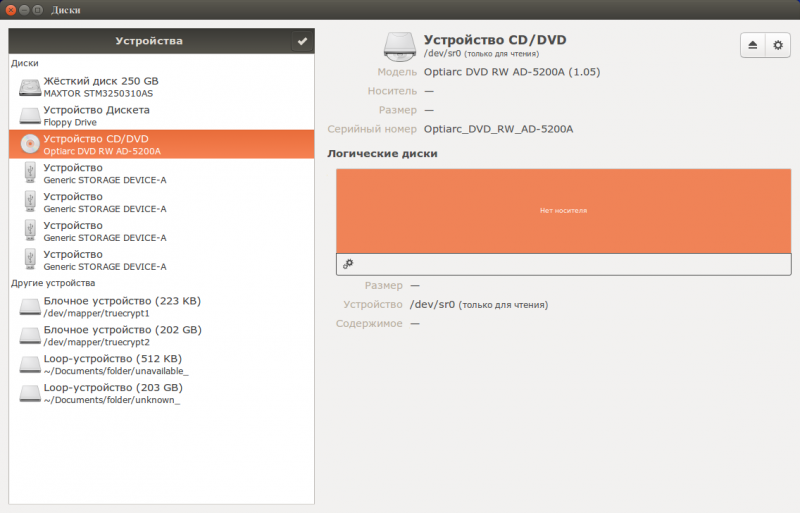The image size is (800, 513).
Task: Click the Диски section label
Action: (x=24, y=63)
